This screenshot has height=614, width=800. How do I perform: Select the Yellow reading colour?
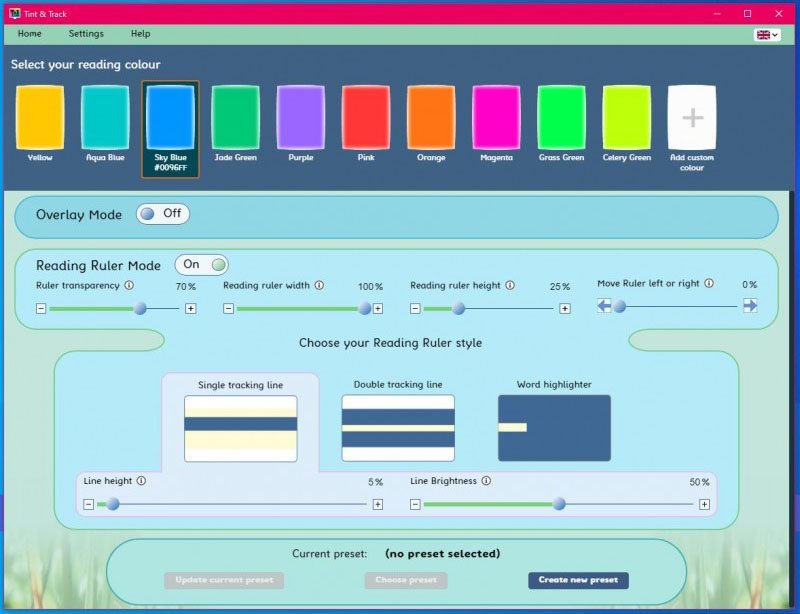(x=40, y=118)
